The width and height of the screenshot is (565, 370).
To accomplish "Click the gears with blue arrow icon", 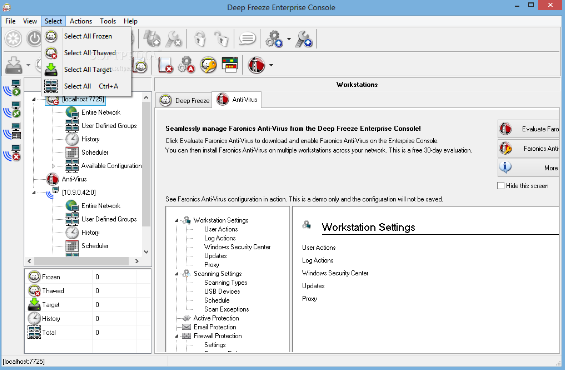I will (x=274, y=39).
